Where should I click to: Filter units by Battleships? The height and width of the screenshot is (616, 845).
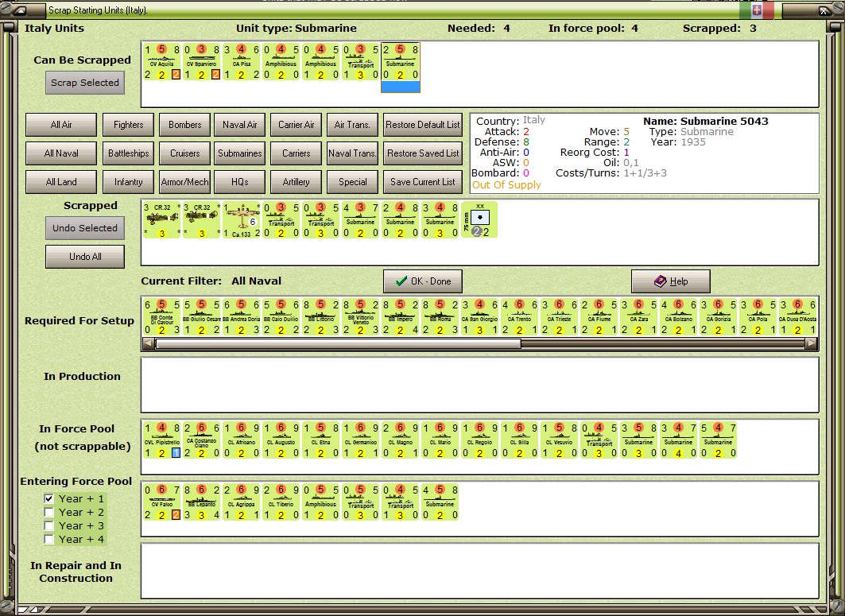click(128, 153)
